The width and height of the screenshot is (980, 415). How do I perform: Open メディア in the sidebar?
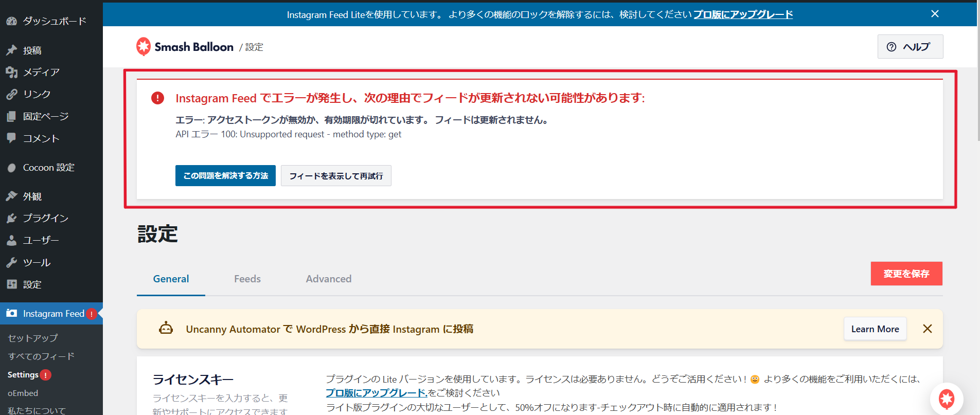click(41, 72)
